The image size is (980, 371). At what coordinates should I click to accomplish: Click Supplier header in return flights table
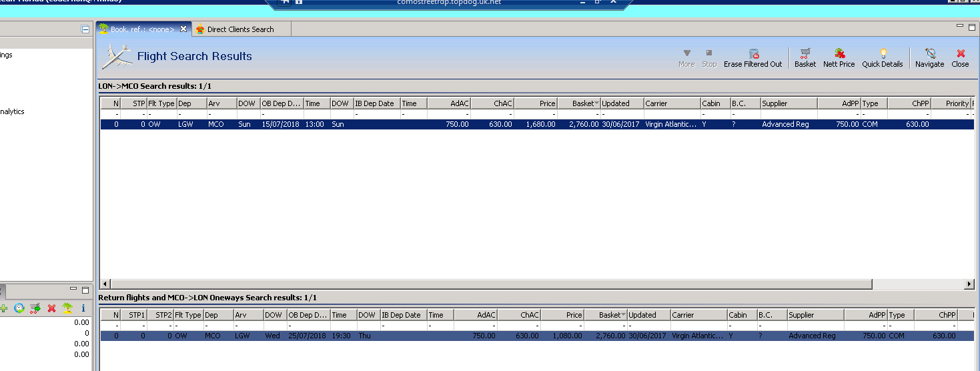(815, 315)
